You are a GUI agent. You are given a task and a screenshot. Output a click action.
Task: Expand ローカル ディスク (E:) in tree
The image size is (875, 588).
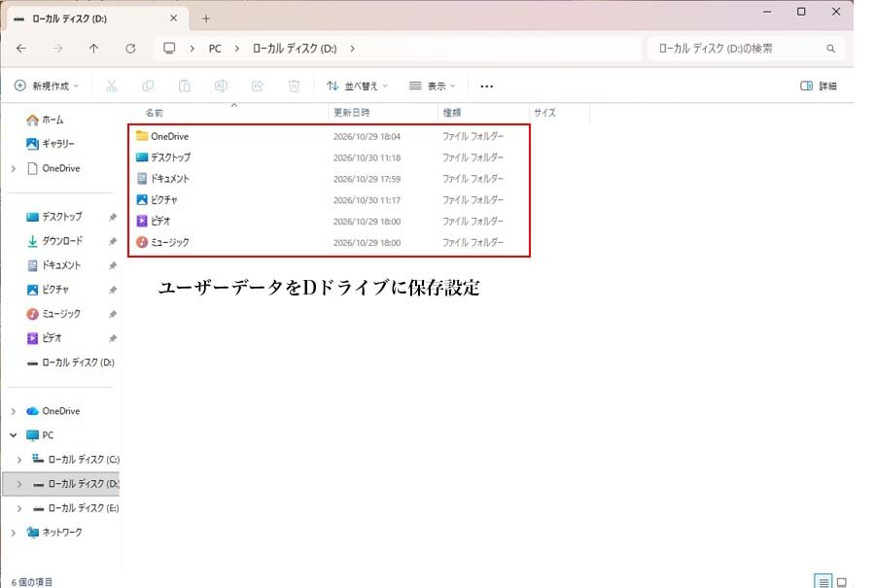click(x=19, y=508)
